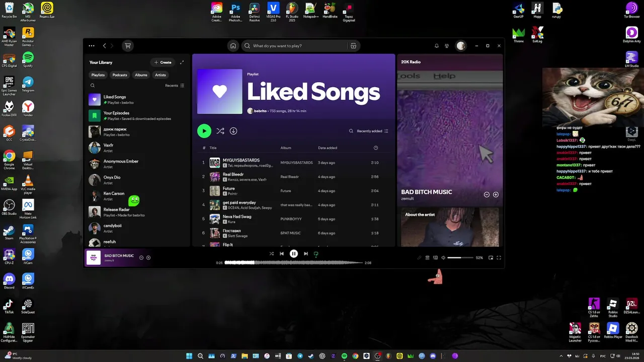Open the What's New notification bell

437,46
